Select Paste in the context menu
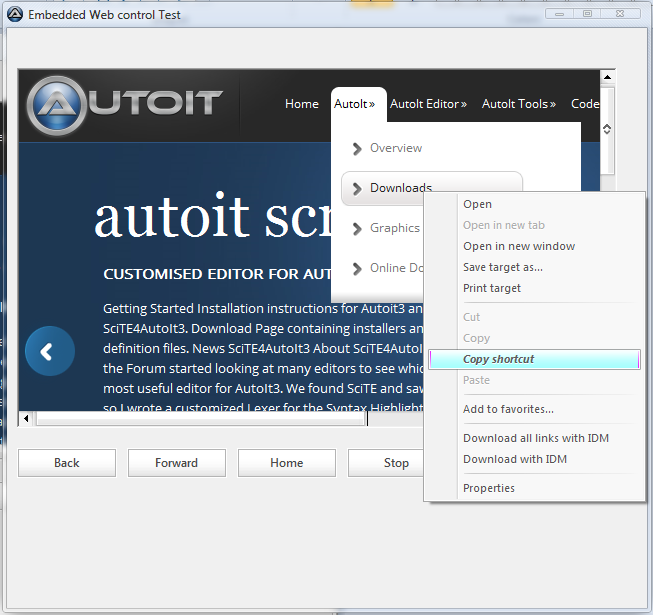The image size is (653, 615). click(x=534, y=380)
